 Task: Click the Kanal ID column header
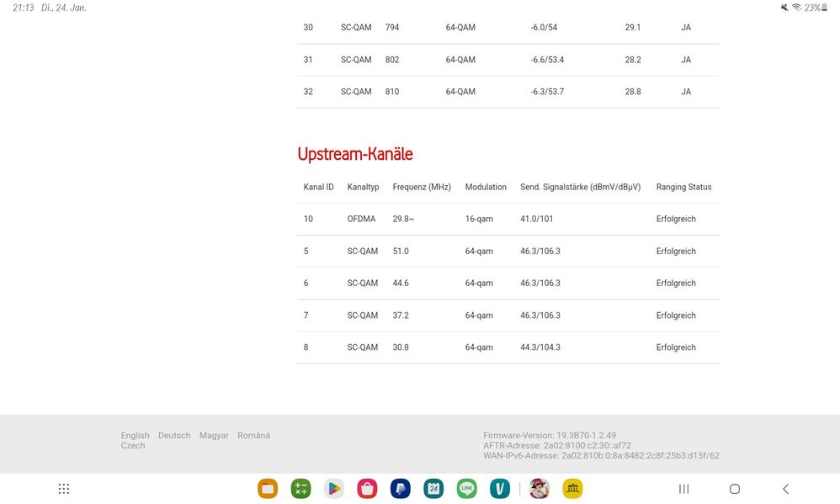tap(318, 187)
